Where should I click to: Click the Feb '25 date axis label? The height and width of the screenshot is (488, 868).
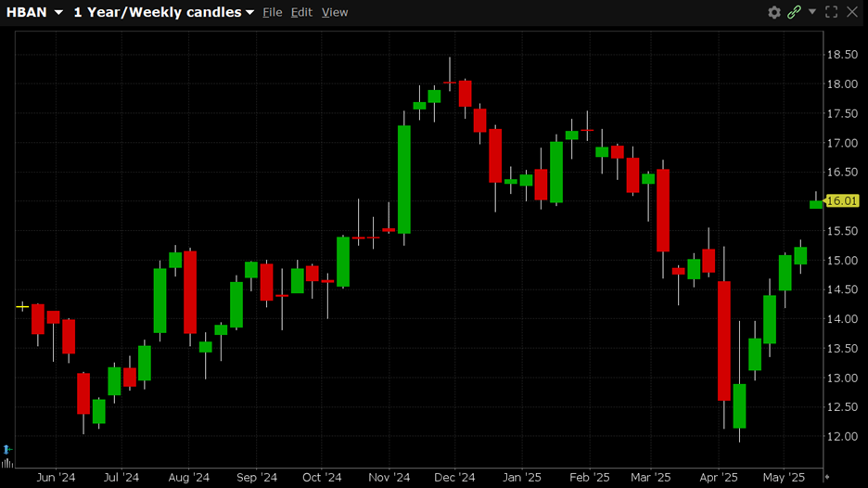589,477
